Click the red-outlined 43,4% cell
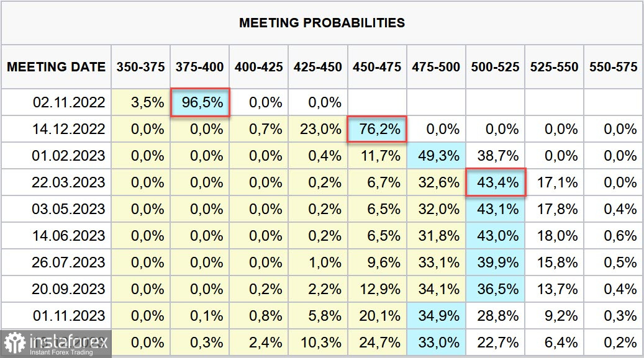This screenshot has width=644, height=358. pos(496,182)
